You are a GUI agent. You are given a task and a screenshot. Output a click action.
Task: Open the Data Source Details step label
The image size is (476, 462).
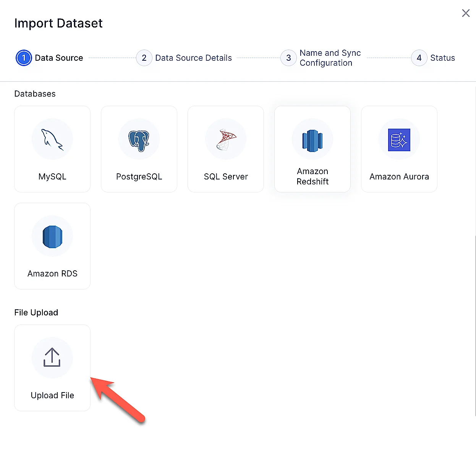click(193, 58)
